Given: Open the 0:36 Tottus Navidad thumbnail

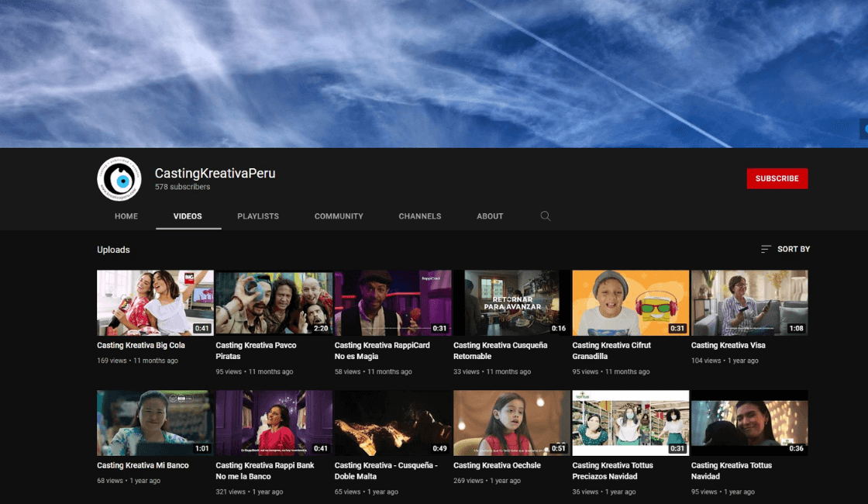Looking at the screenshot, I should click(749, 423).
